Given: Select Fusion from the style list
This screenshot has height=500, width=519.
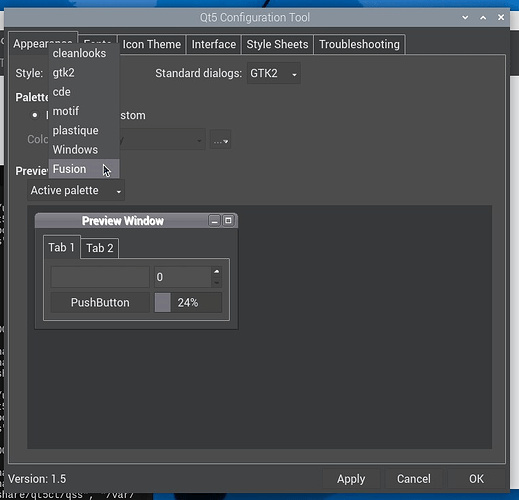Looking at the screenshot, I should [84, 169].
